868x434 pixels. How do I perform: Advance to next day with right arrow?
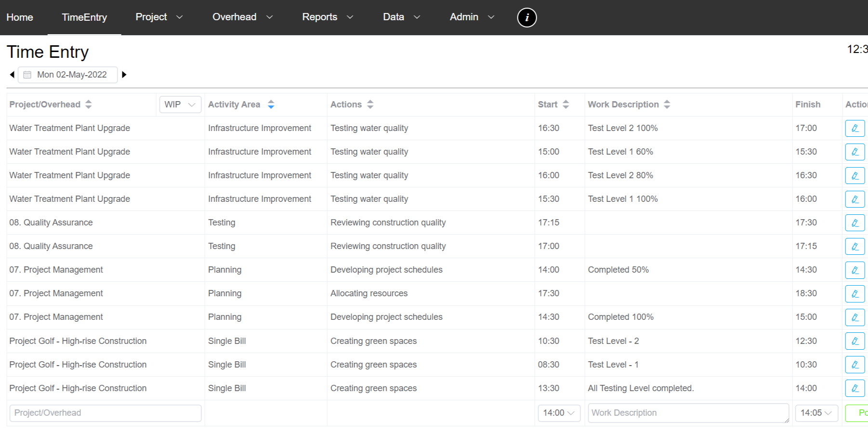pyautogui.click(x=124, y=75)
